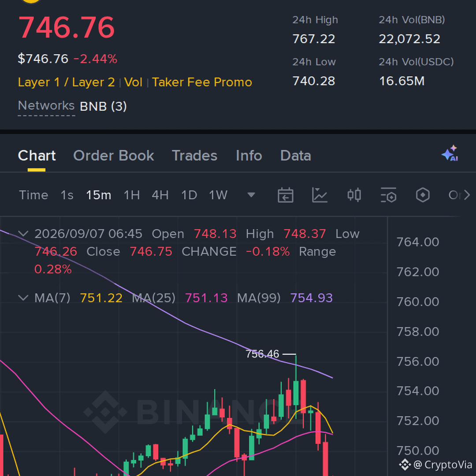Open the calendar date jump icon

coord(285,195)
